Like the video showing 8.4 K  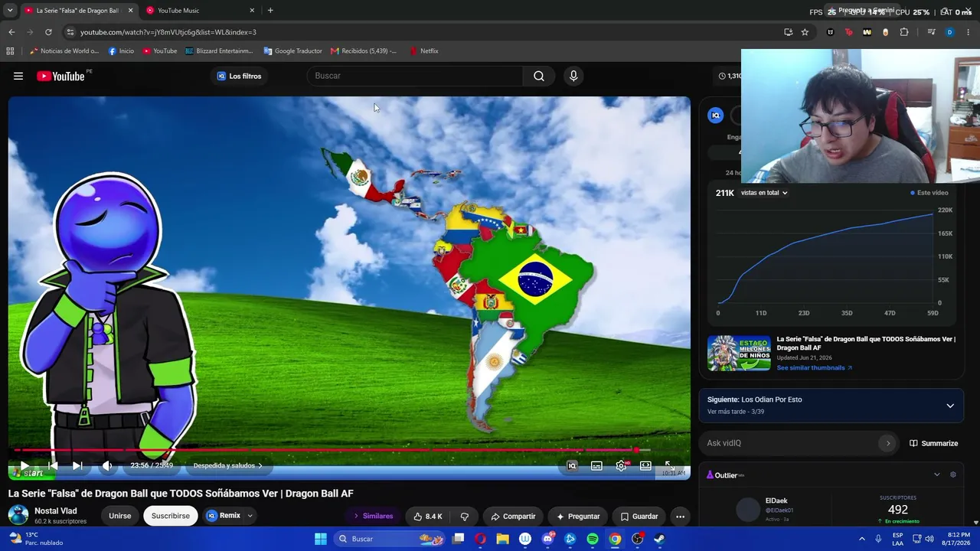427,516
